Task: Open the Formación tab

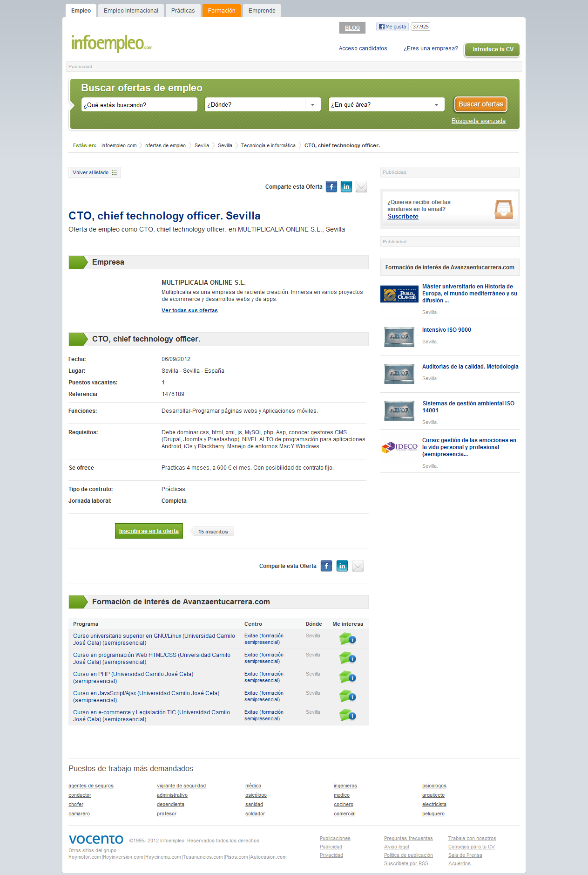Action: pos(222,11)
